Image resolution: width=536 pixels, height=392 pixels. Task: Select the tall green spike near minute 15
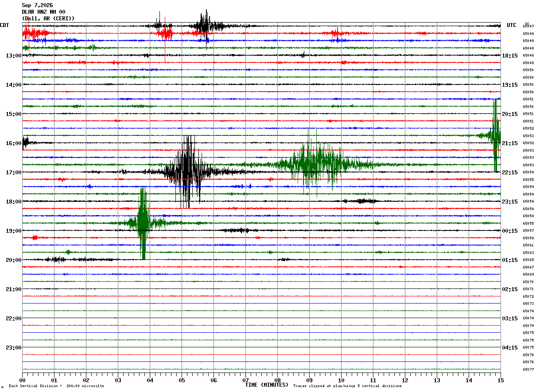coord(496,135)
